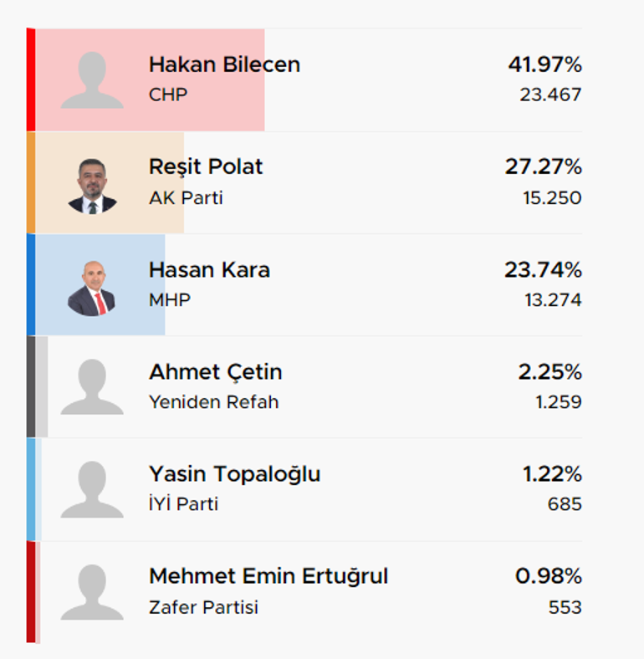The image size is (644, 659).
Task: Click the blue MHP color stripe
Action: coord(31,284)
